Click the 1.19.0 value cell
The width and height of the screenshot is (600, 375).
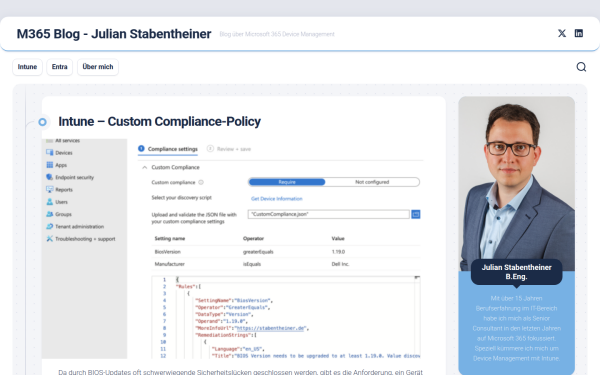338,252
